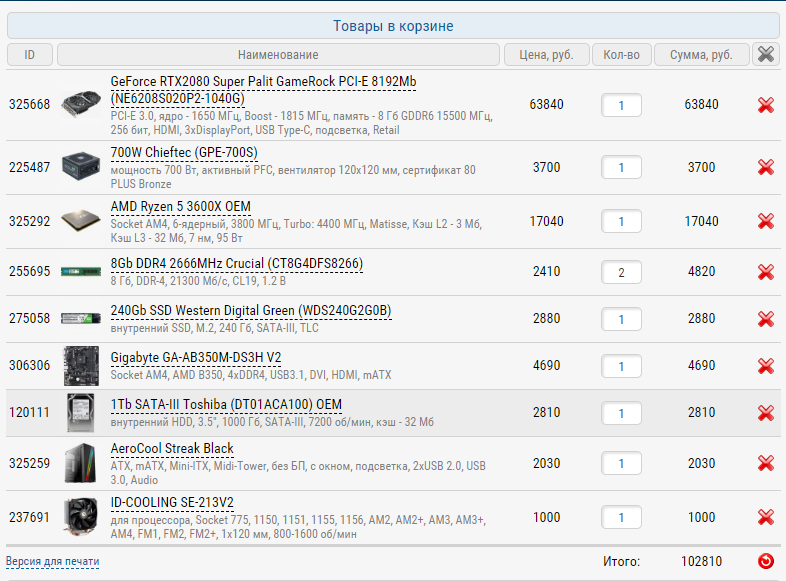Click the print version link
The height and width of the screenshot is (581, 786).
click(x=53, y=561)
